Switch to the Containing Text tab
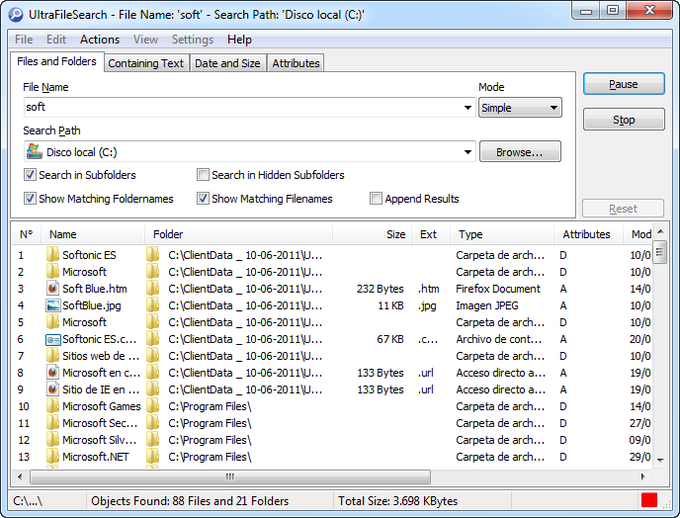Viewport: 680px width, 518px height. click(x=146, y=63)
